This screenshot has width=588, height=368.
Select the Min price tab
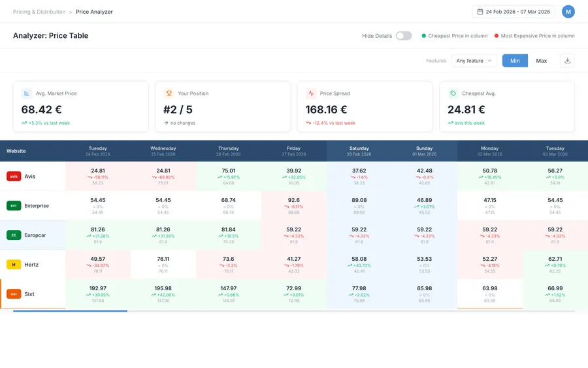(515, 61)
